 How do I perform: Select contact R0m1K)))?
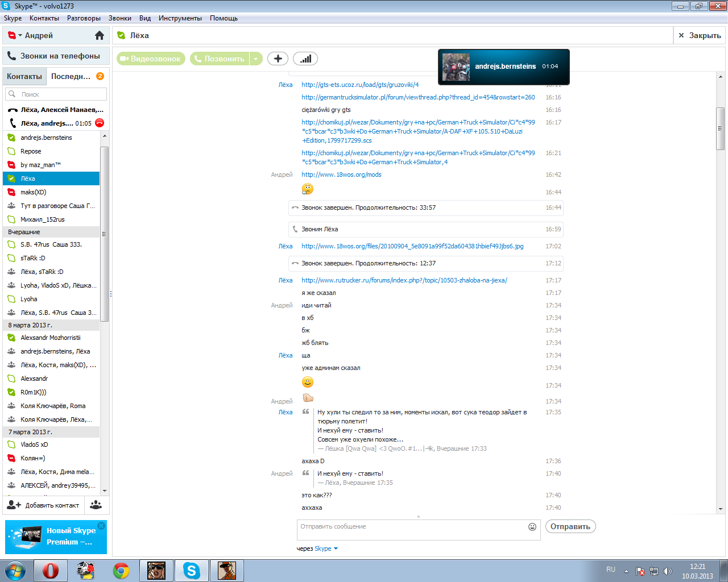click(52, 392)
